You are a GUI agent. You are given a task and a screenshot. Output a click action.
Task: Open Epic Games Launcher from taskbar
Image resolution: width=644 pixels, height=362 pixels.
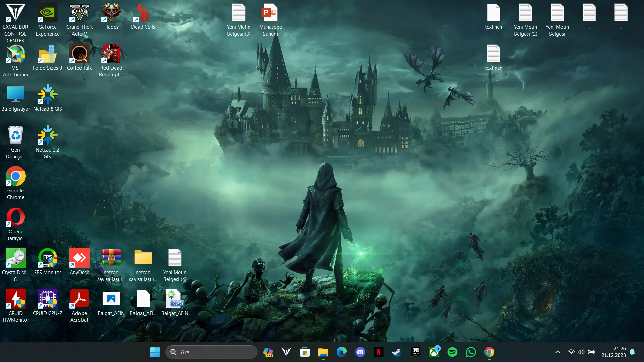[x=416, y=352]
